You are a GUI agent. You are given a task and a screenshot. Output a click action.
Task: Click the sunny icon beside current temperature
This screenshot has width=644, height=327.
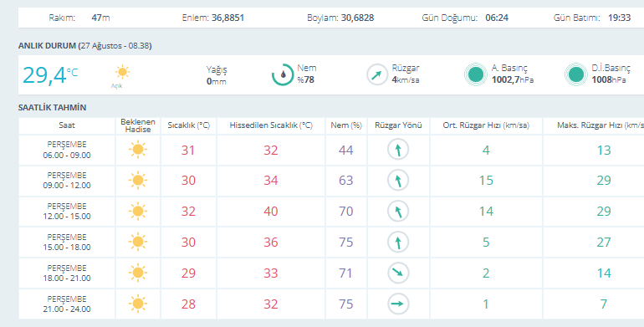pos(122,72)
